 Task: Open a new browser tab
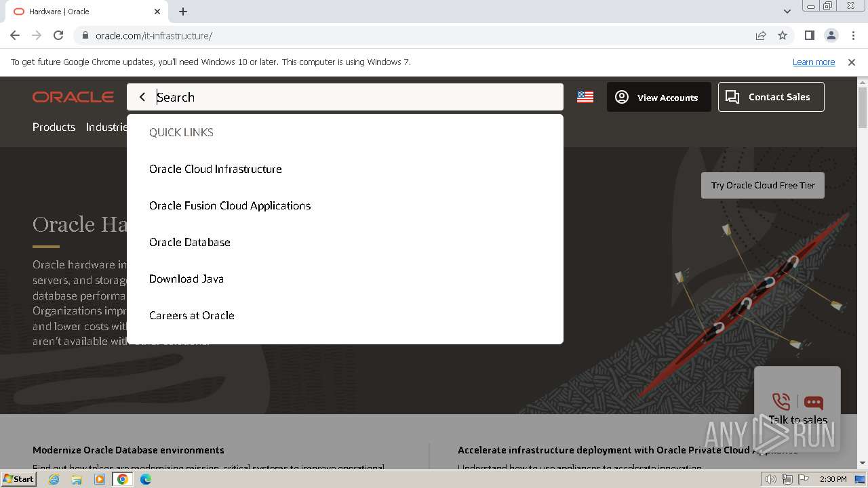pos(183,12)
